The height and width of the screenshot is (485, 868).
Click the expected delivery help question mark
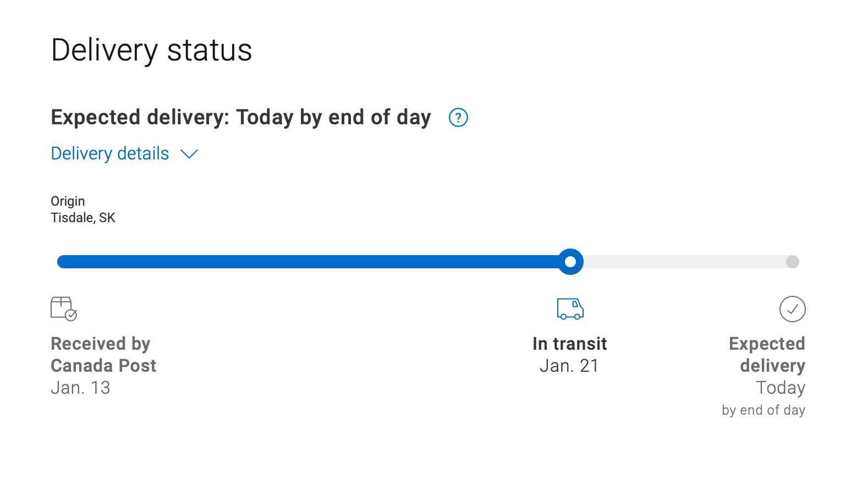click(x=458, y=118)
